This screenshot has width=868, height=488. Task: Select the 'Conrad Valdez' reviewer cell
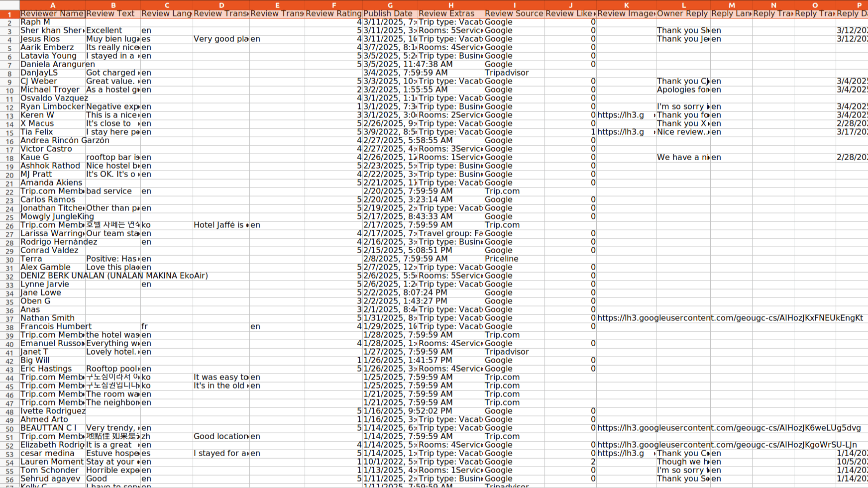coord(52,250)
